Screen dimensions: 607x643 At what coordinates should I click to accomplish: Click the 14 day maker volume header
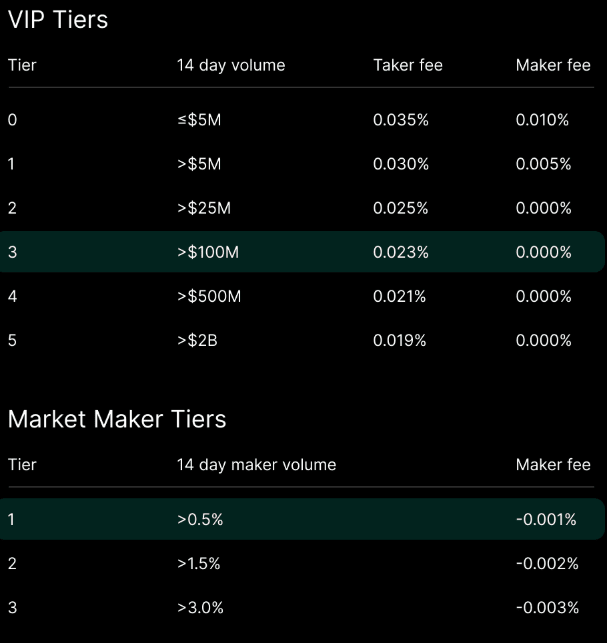pos(256,465)
